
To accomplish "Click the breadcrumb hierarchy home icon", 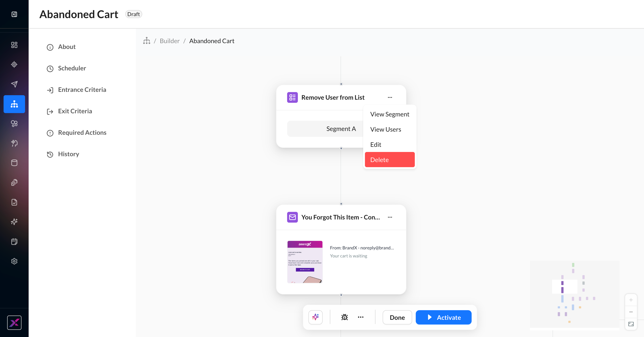I will tap(147, 41).
